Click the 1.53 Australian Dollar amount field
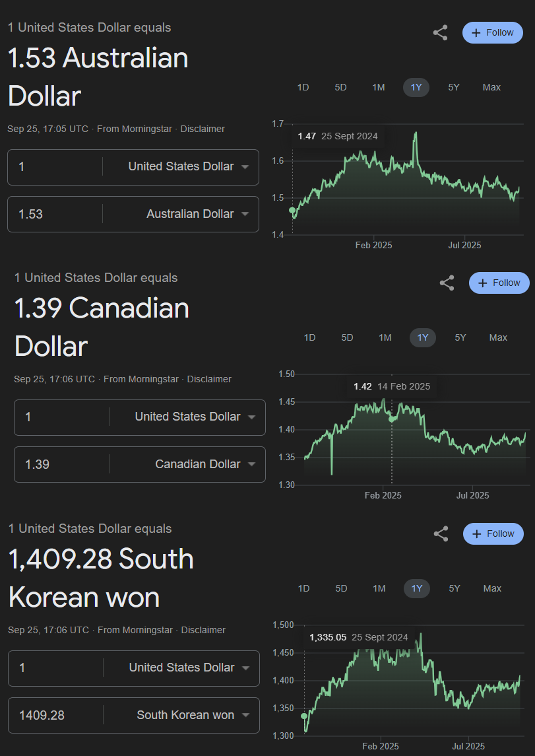This screenshot has width=535, height=756. point(55,214)
